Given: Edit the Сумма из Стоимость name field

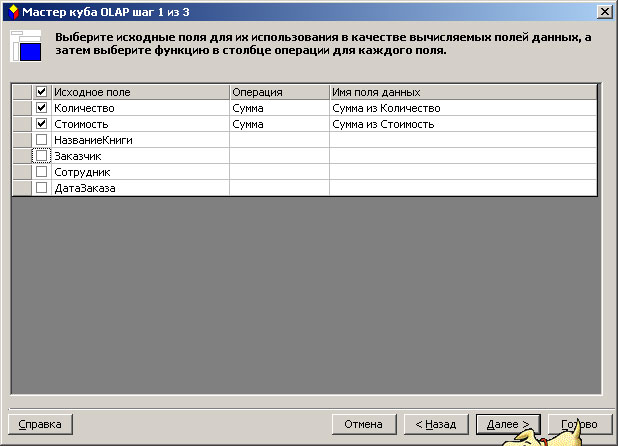Looking at the screenshot, I should [x=463, y=124].
